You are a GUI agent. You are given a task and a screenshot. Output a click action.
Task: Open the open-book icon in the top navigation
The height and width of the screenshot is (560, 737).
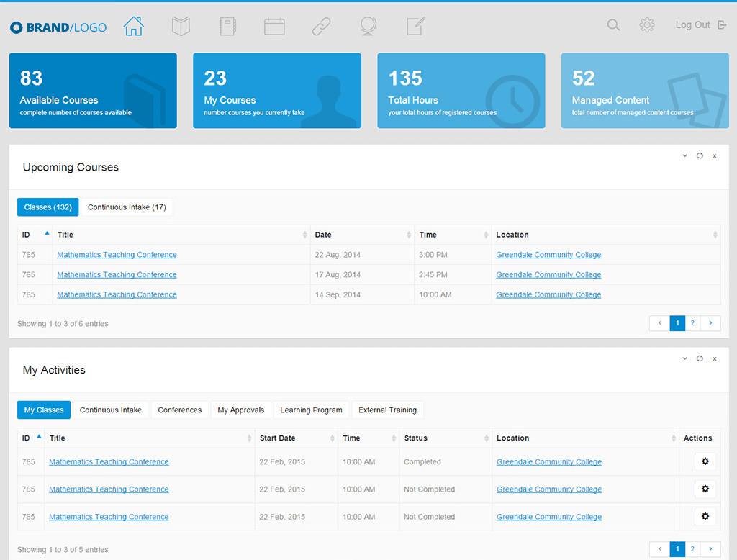coord(181,27)
